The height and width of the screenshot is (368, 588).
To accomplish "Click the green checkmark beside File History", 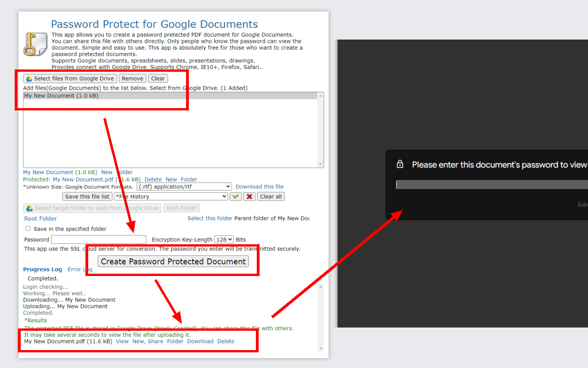I will point(236,196).
